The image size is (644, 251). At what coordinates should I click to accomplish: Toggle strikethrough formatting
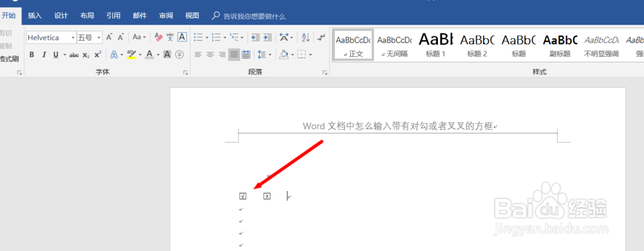(x=74, y=55)
